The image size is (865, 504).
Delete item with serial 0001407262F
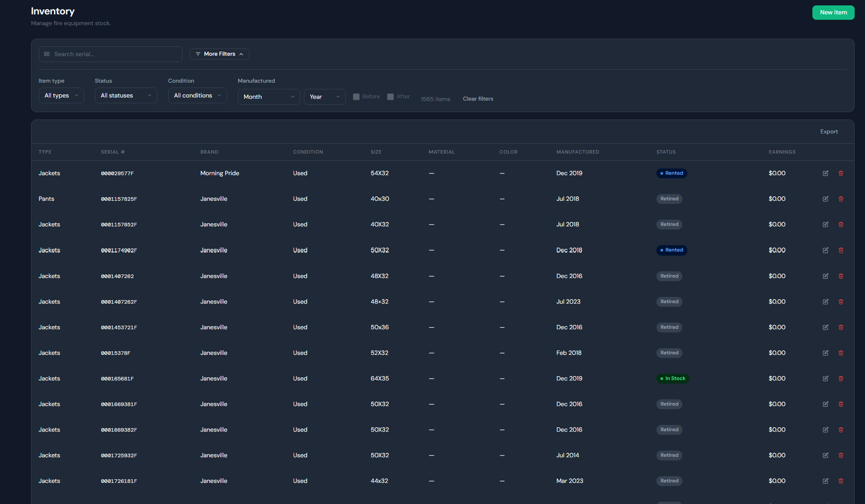pos(841,302)
